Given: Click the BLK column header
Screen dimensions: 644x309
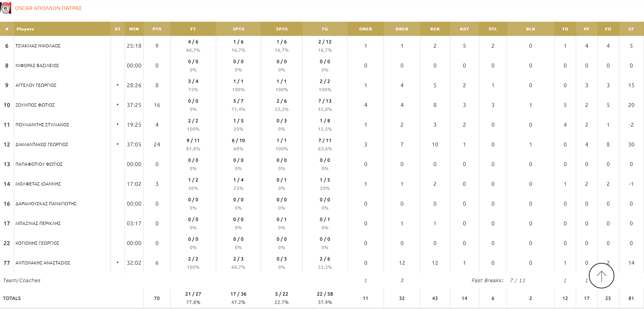Looking at the screenshot, I should click(530, 29).
